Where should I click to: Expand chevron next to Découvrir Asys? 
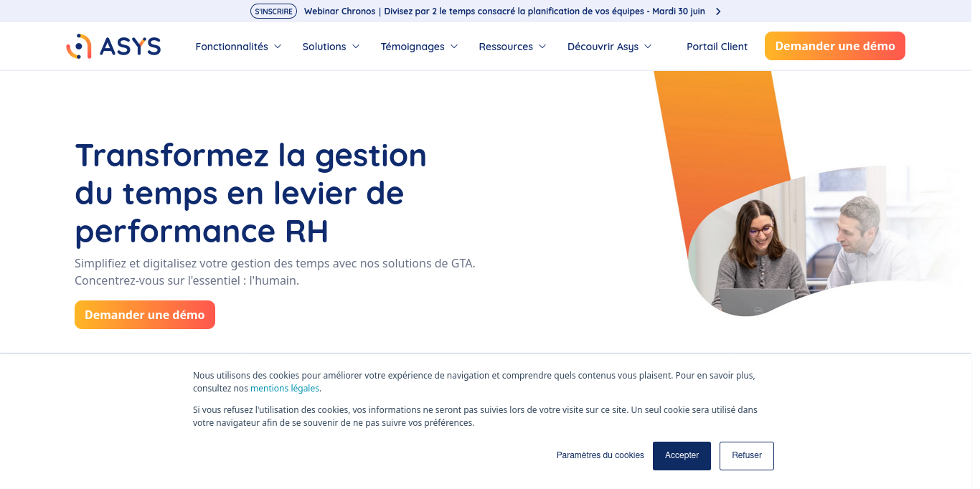point(648,47)
